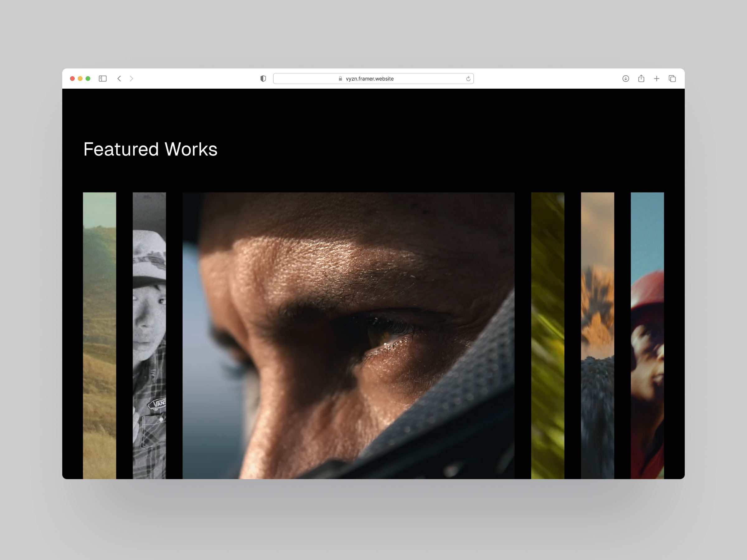
Task: Open the Share menu icon
Action: (x=641, y=79)
